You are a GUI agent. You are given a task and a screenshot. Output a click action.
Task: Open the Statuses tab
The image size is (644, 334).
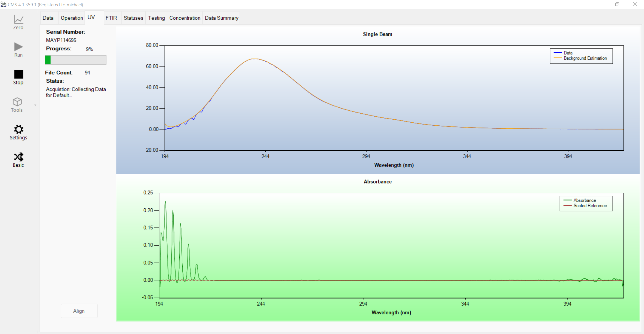[x=133, y=18]
